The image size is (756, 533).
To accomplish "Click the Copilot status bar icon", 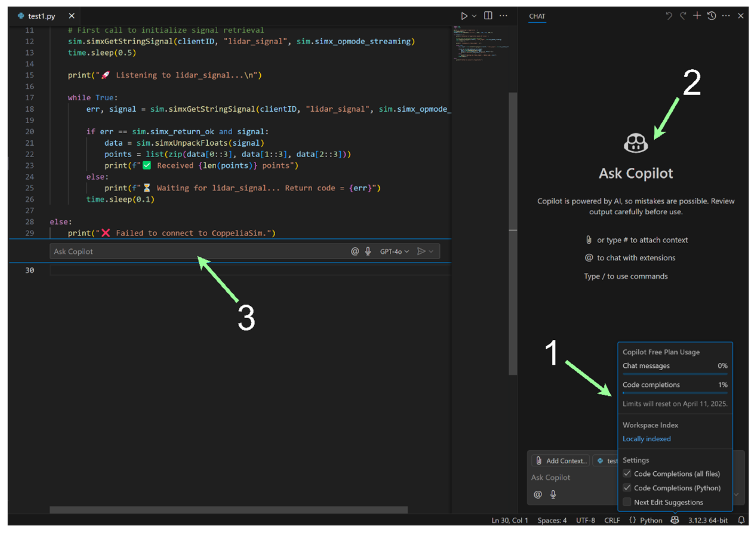I will [675, 520].
